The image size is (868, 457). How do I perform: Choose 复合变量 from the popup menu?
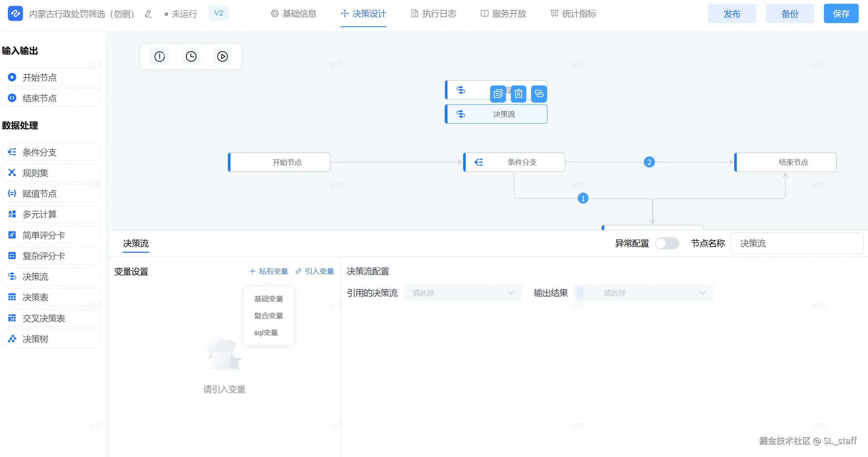pyautogui.click(x=269, y=316)
